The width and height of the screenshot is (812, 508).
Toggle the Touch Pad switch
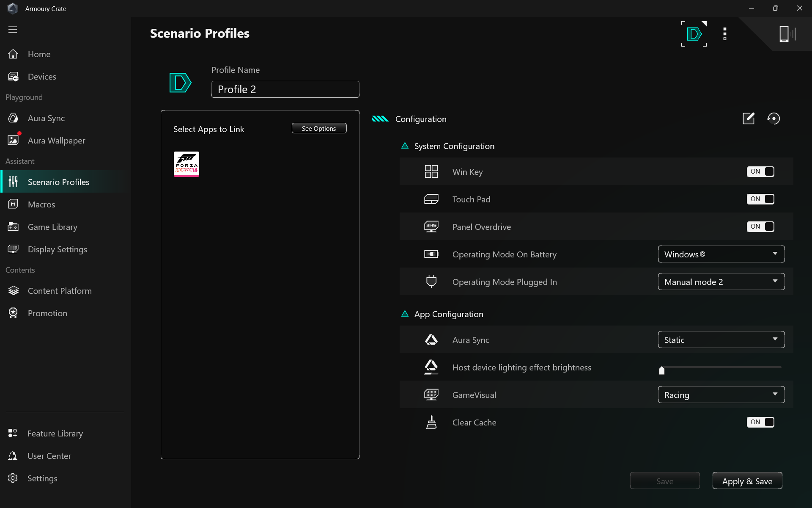(760, 199)
